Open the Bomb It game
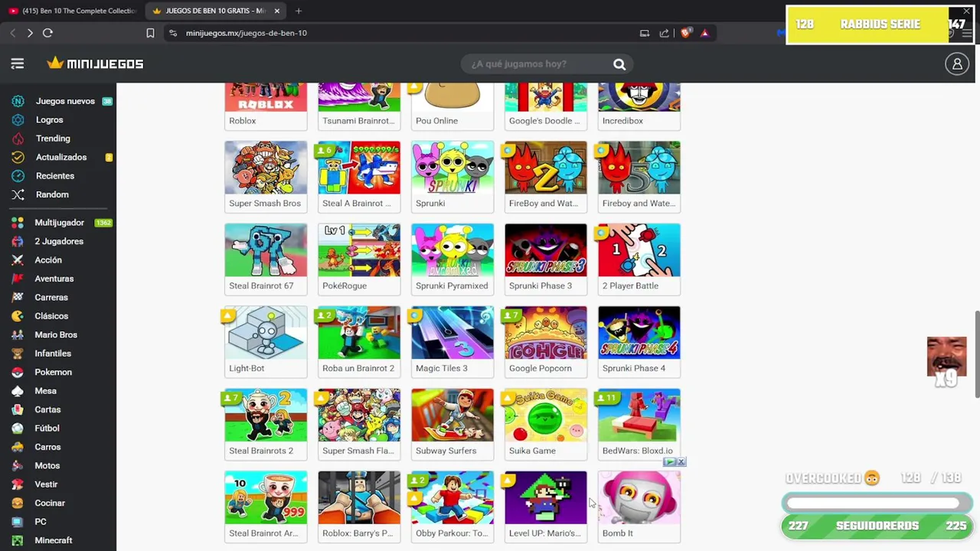This screenshot has height=551, width=980. pos(639,507)
